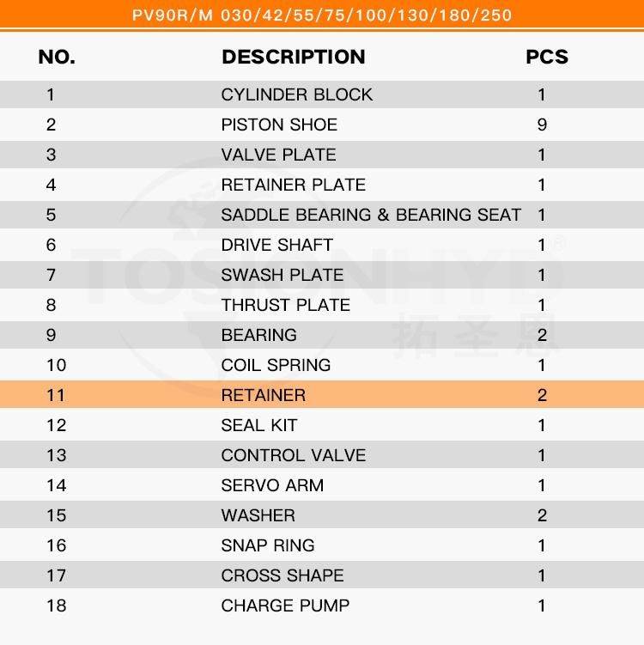Image resolution: width=644 pixels, height=645 pixels.
Task: Click the quantity 9 for PISTON SHOE
Action: pyautogui.click(x=542, y=125)
